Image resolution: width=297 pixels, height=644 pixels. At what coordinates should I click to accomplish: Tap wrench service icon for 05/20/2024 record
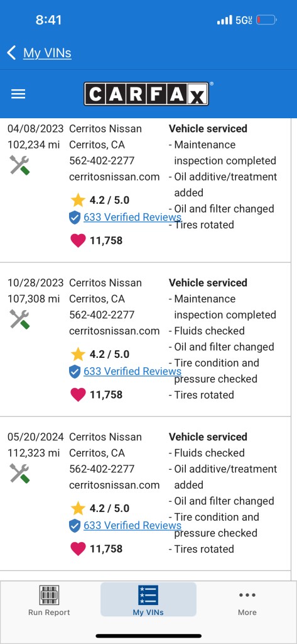[x=19, y=474]
